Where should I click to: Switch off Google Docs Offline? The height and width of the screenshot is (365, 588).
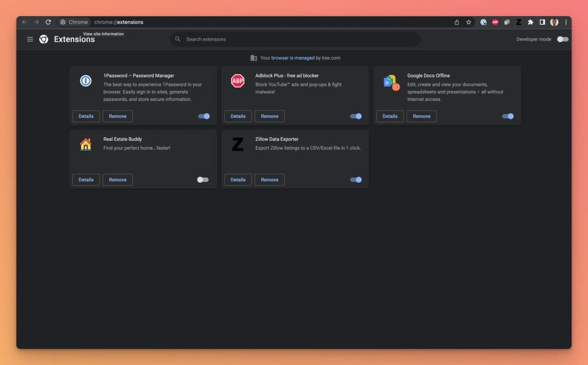pos(508,116)
